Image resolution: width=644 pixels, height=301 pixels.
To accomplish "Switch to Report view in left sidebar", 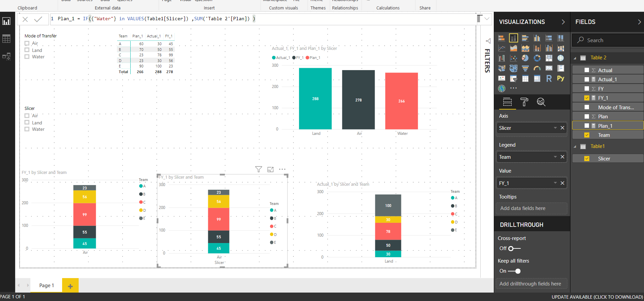I will [6, 21].
